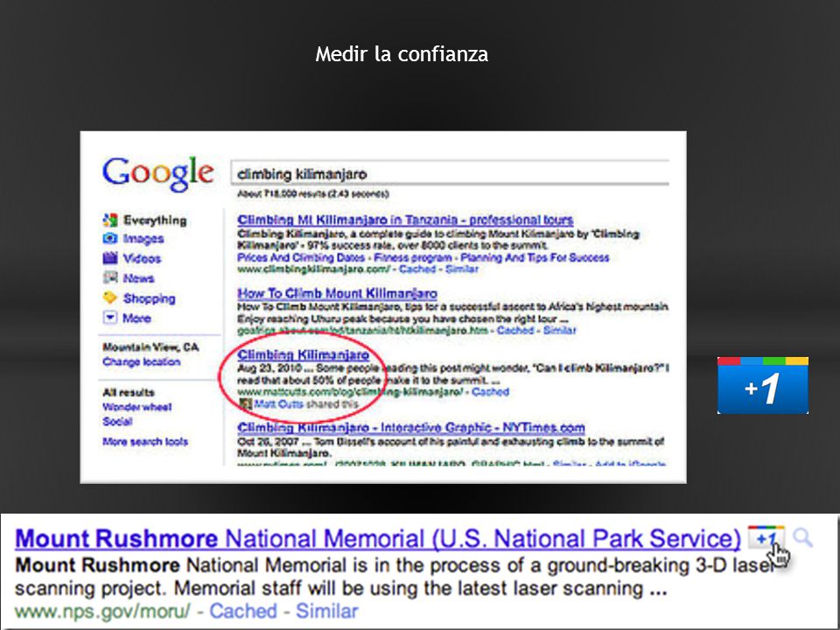This screenshot has width=840, height=630.
Task: Click the Images camera icon
Action: point(110,238)
